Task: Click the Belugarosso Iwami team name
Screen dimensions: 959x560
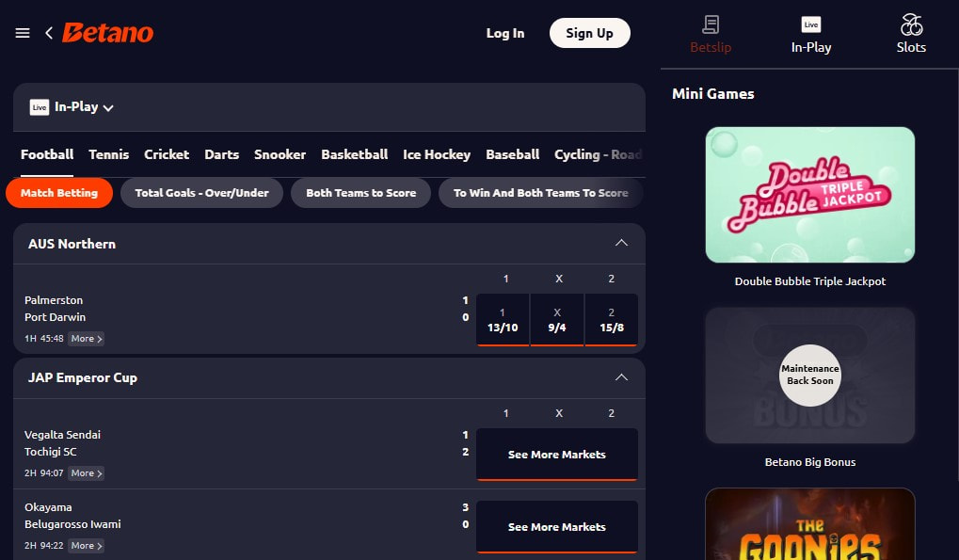Action: [x=72, y=524]
